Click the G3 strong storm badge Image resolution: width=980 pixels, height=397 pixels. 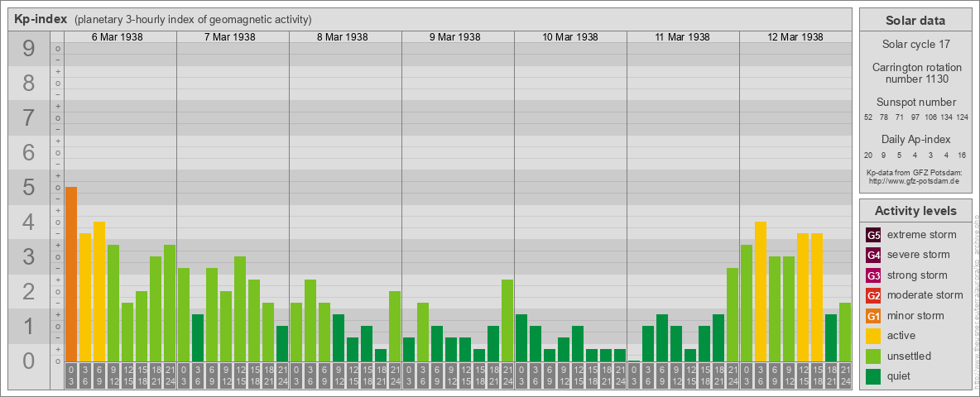[873, 275]
